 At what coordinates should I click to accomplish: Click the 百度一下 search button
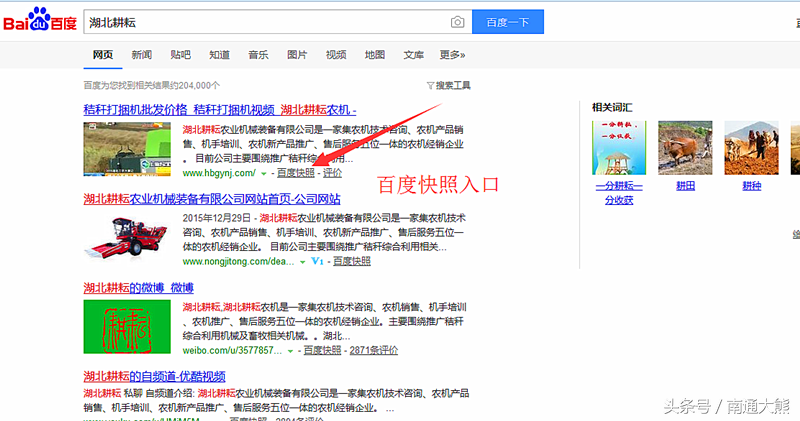click(x=508, y=22)
